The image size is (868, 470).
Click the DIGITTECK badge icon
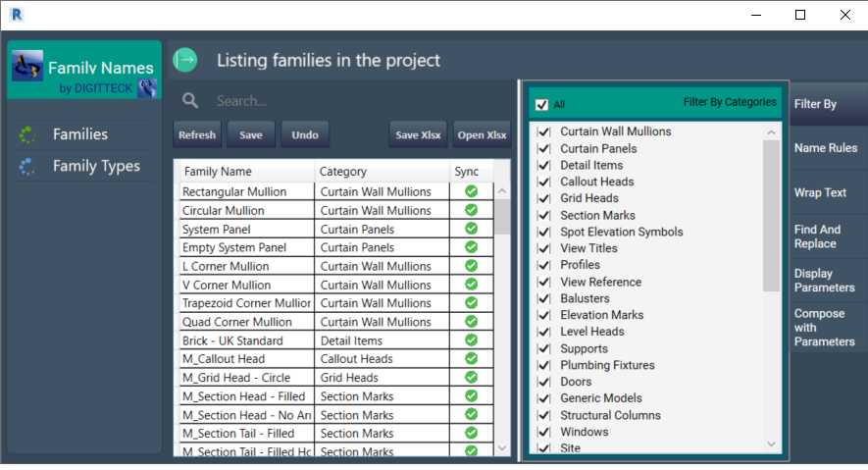point(147,88)
